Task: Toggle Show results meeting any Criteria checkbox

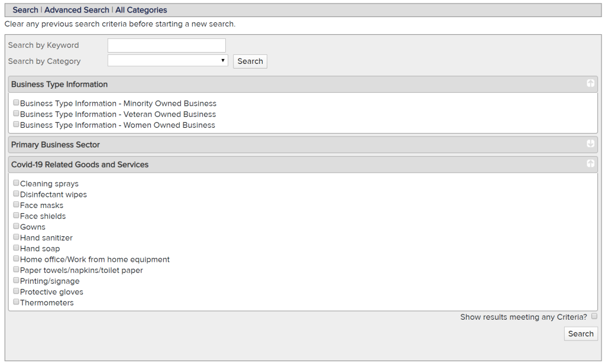Action: pos(594,316)
